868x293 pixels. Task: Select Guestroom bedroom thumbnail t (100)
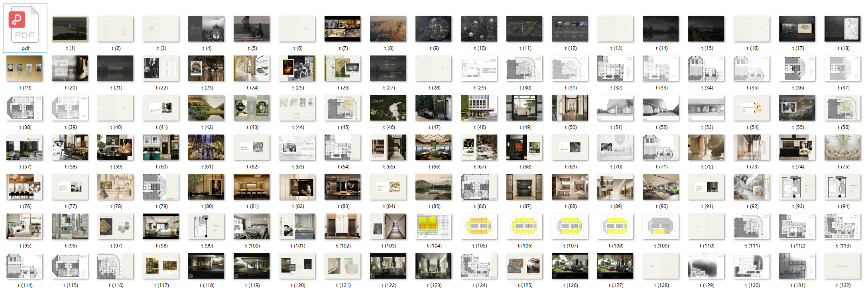[x=252, y=227]
